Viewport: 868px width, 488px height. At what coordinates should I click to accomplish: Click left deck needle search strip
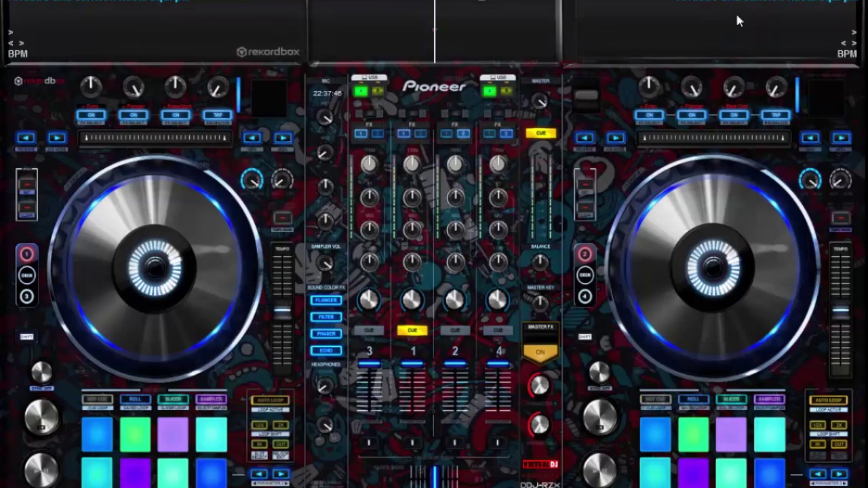pyautogui.click(x=155, y=138)
